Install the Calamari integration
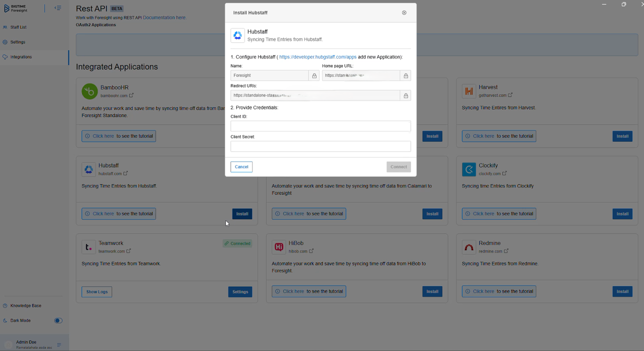 tap(432, 214)
